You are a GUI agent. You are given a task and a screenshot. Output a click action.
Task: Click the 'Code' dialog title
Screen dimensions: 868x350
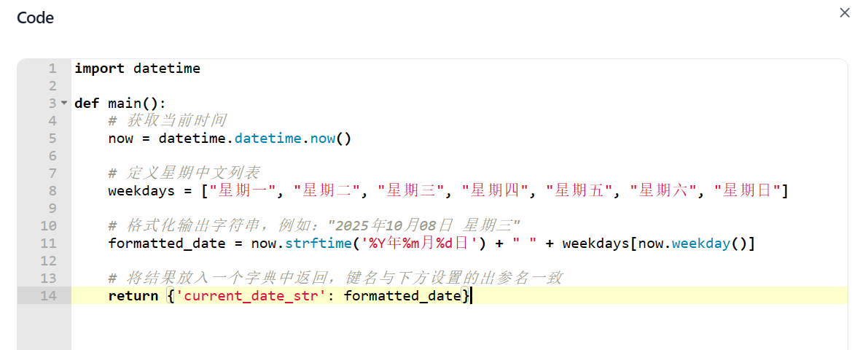click(35, 17)
